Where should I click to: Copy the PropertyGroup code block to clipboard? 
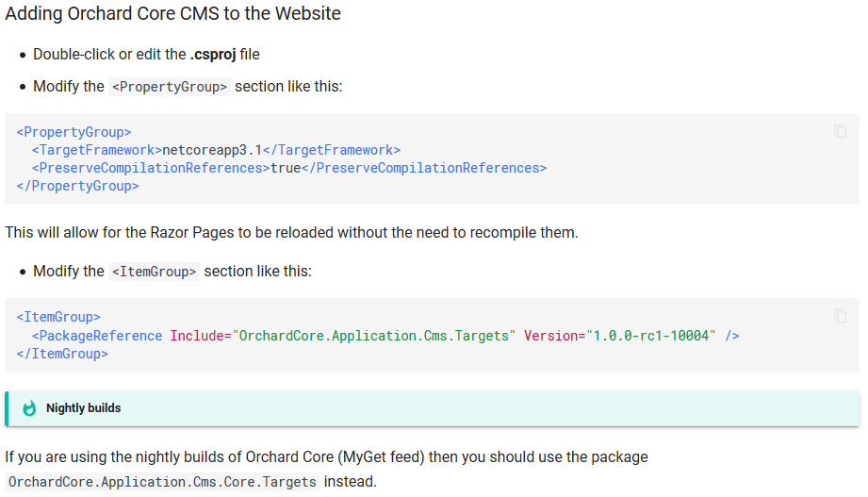coord(840,131)
